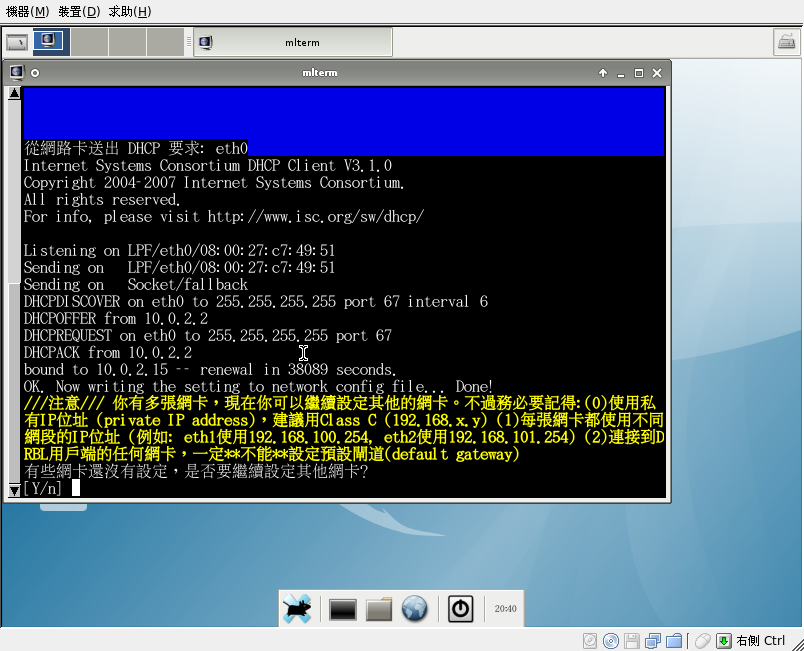Click the '從網路卡送出 DHCP 要求: eth0' heading
The height and width of the screenshot is (651, 804).
[136, 148]
